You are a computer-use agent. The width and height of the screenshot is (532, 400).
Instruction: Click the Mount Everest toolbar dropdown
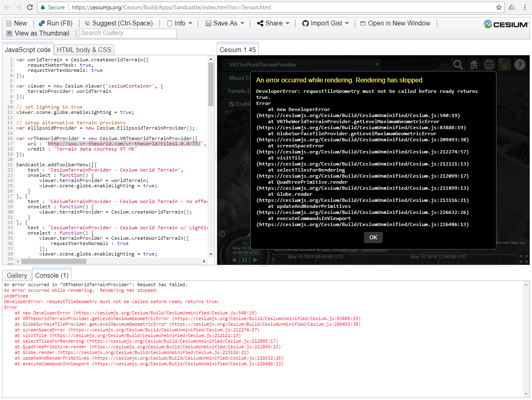point(237,78)
